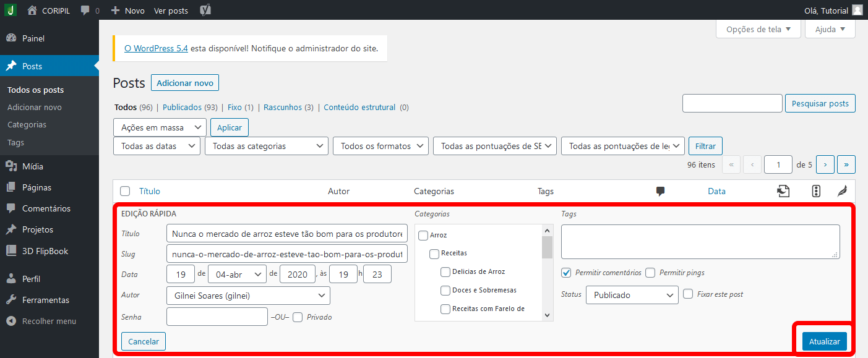Image resolution: width=868 pixels, height=358 pixels.
Task: Click the Pesquisar posts button
Action: (x=820, y=103)
